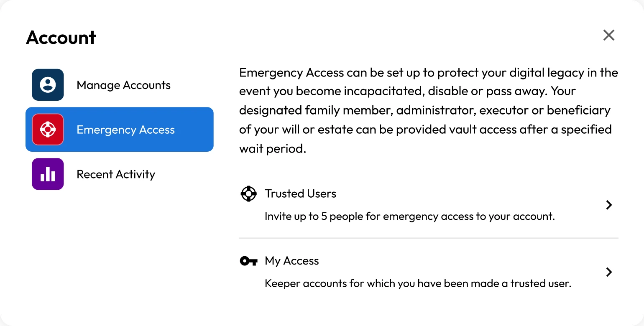The width and height of the screenshot is (644, 326).
Task: Click the blue highlight area of the selected tab
Action: (x=120, y=130)
